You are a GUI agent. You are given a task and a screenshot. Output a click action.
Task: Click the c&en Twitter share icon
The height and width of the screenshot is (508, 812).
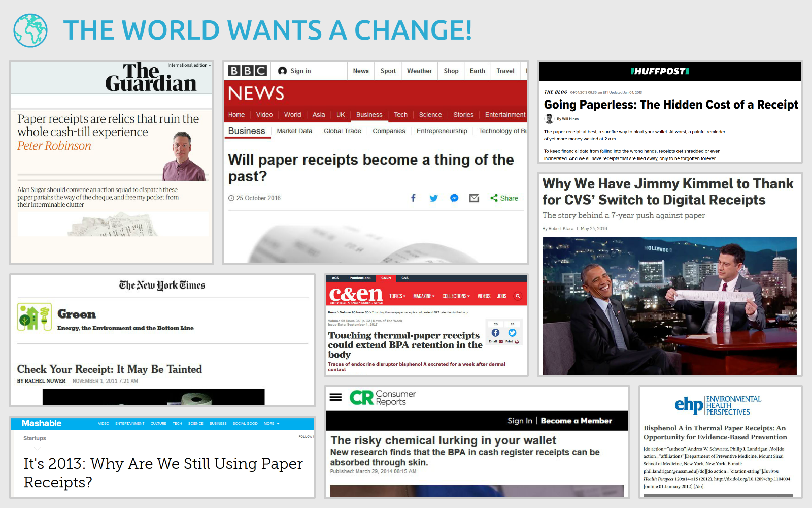coord(513,333)
